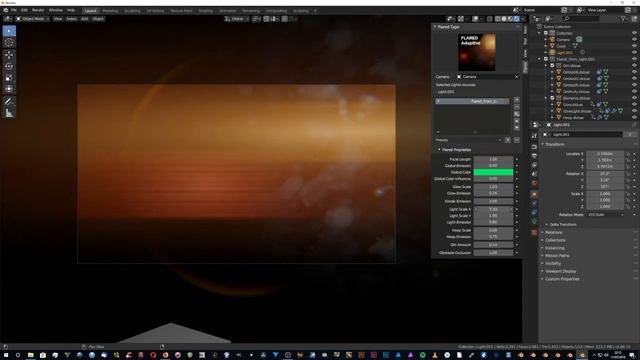
Task: Select the Scale tool
Action: [9, 78]
